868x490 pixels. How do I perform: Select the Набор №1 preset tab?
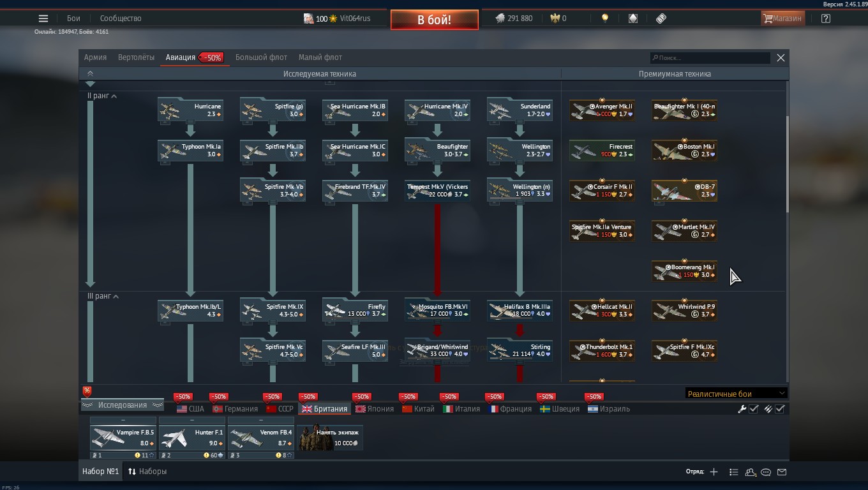coord(101,471)
